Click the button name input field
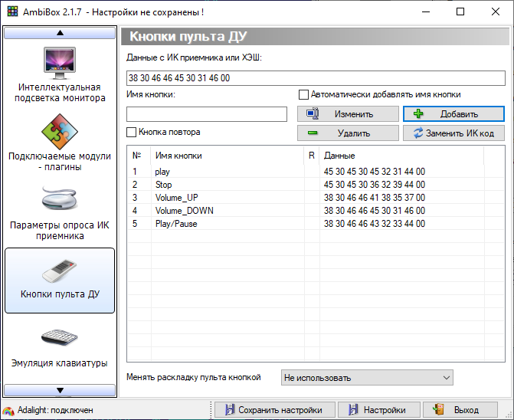This screenshot has width=514, height=420. [206, 114]
